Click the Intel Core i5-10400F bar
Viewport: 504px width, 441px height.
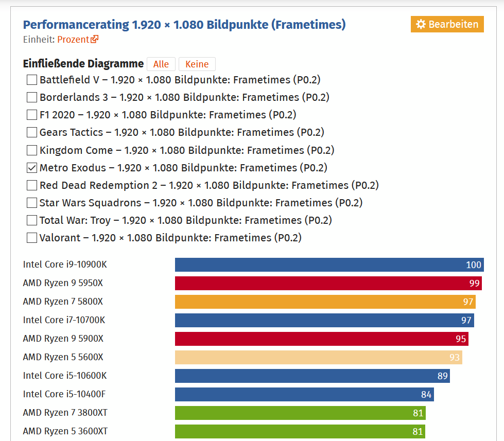tap(304, 394)
